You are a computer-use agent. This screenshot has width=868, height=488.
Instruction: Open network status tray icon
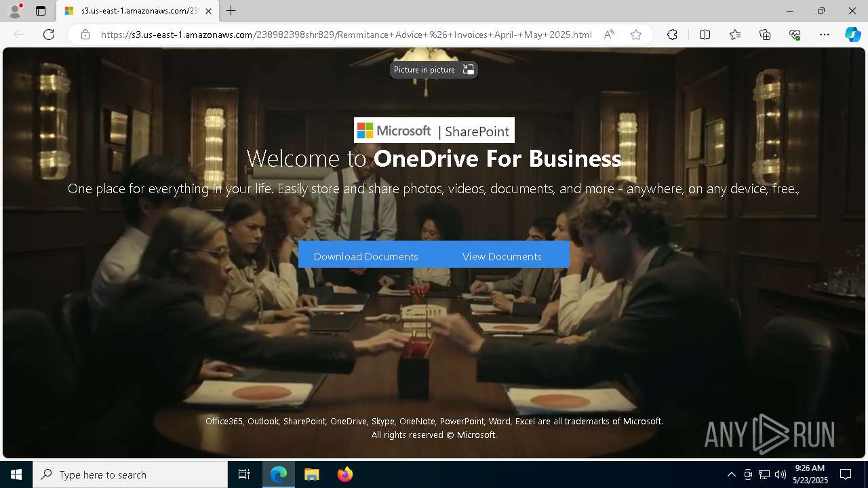pos(764,474)
